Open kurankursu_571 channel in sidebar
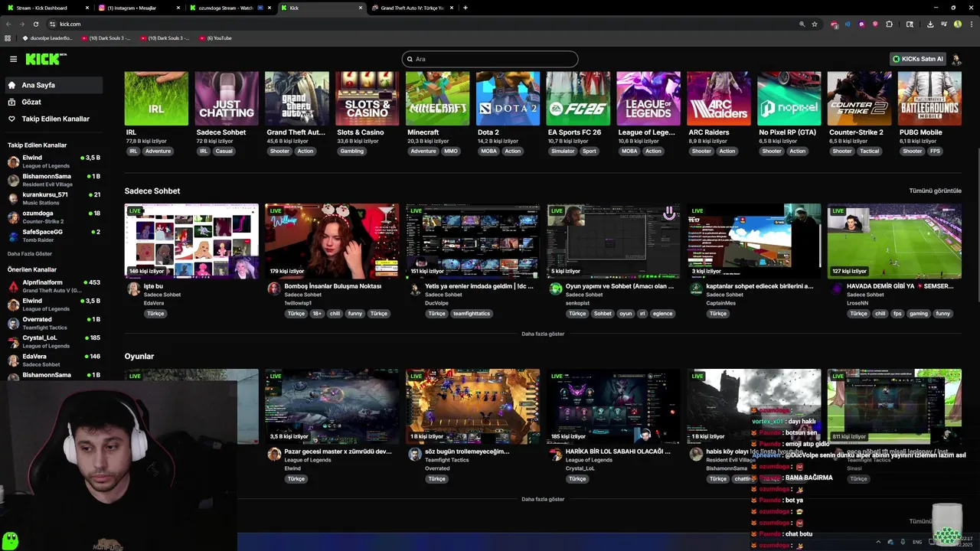Viewport: 980px width, 551px height. pos(54,198)
